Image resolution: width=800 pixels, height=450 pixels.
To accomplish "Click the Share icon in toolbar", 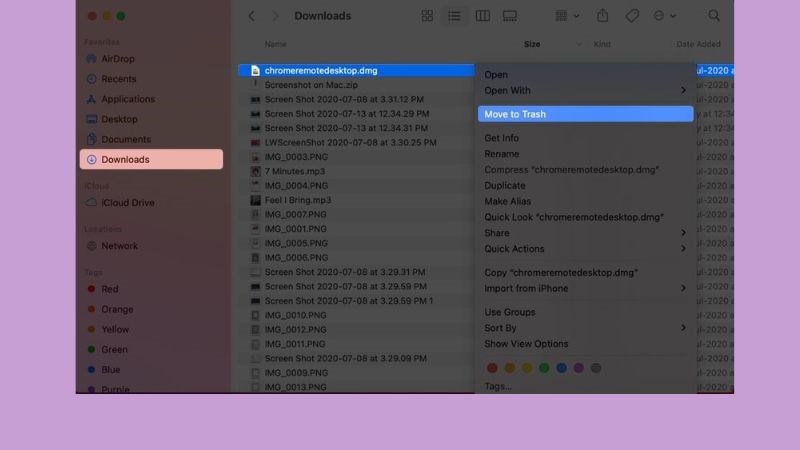I will click(x=602, y=16).
